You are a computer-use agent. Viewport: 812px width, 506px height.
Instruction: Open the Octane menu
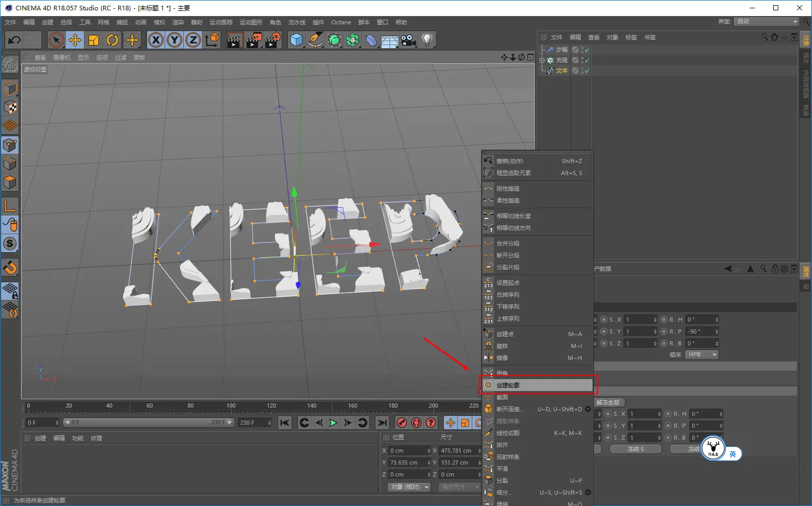click(341, 22)
